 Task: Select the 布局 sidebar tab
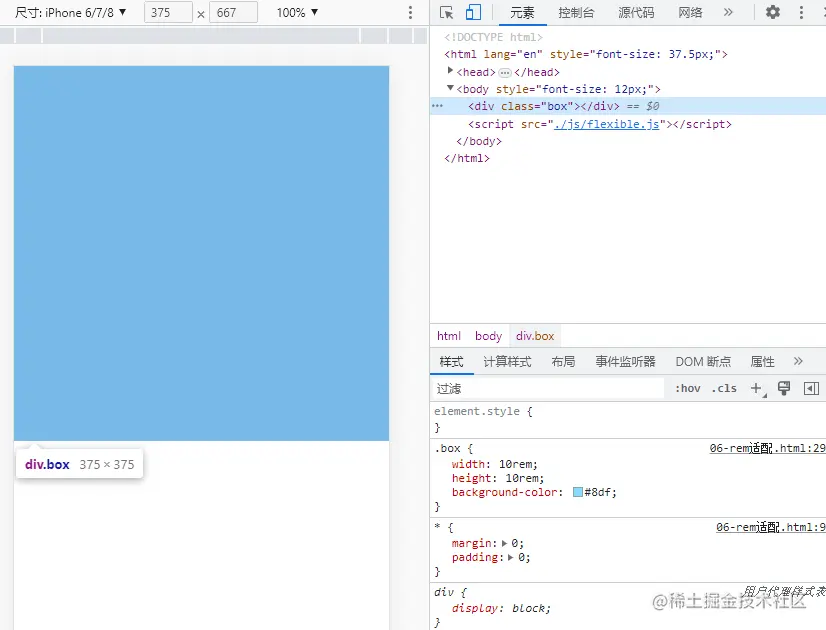click(x=563, y=361)
